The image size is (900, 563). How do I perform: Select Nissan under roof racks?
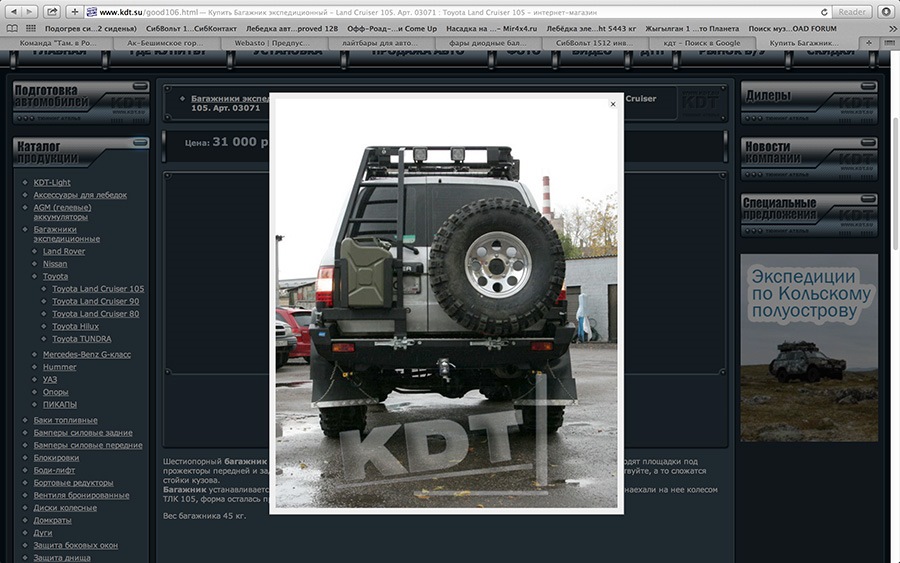click(55, 264)
